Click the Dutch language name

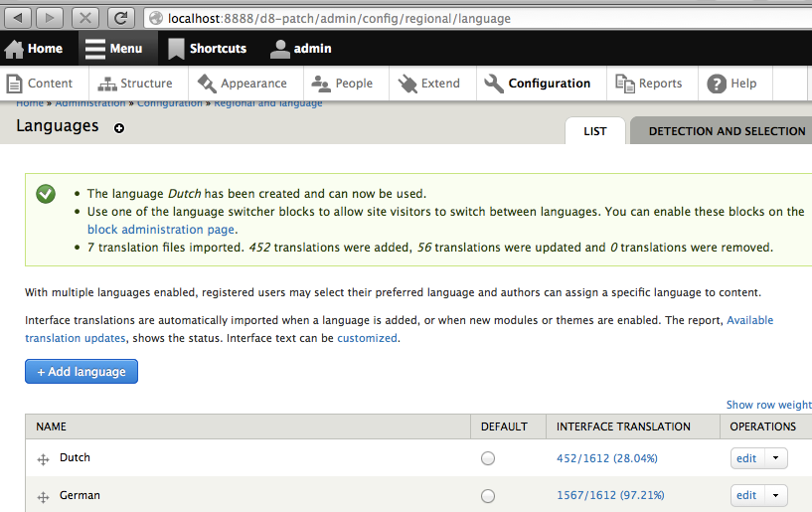pyautogui.click(x=75, y=457)
